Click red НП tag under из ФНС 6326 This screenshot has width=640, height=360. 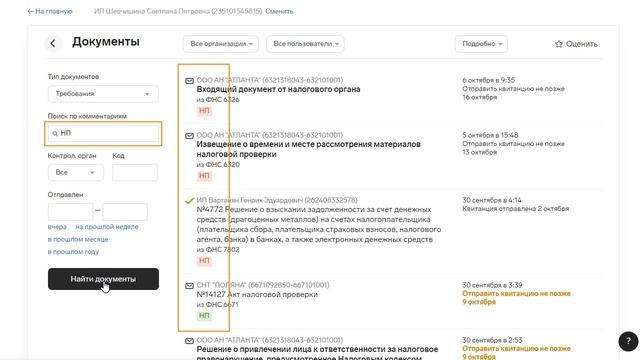click(x=204, y=111)
